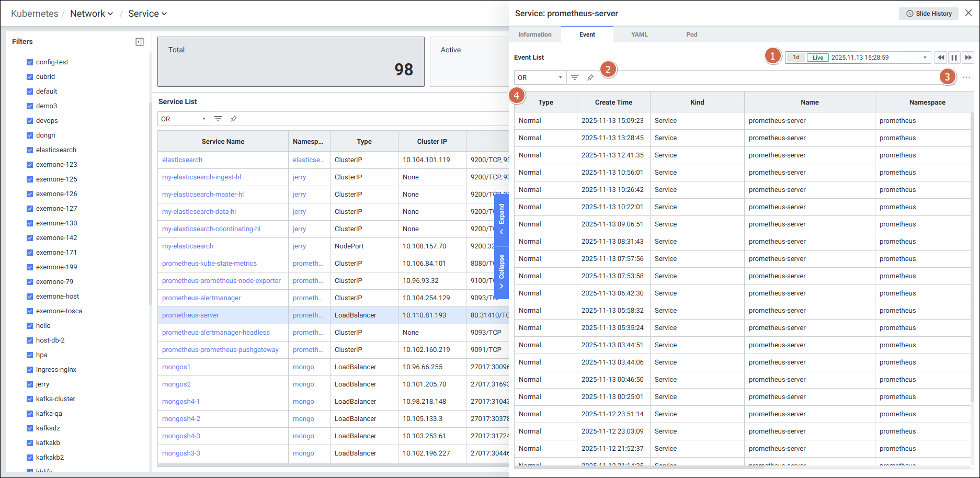Switch to the YAML tab
This screenshot has height=478, width=980.
click(x=639, y=35)
